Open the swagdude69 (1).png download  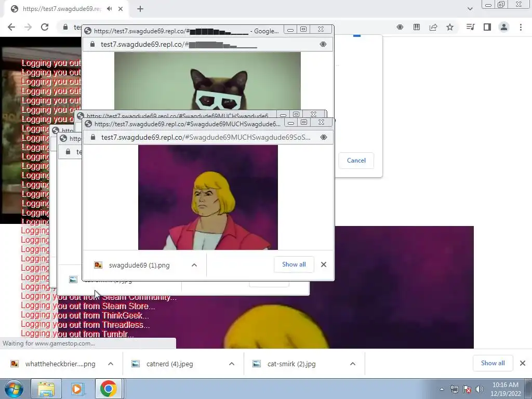(x=139, y=265)
